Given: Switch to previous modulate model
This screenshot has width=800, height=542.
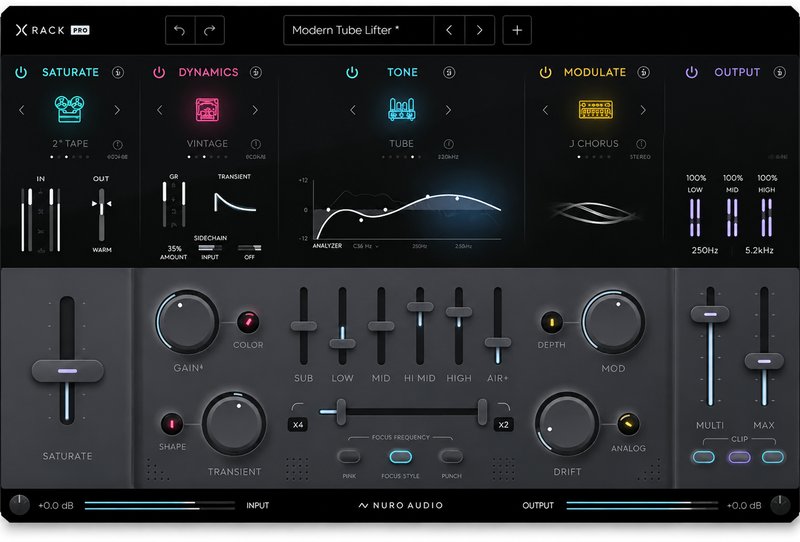Looking at the screenshot, I should 545,110.
